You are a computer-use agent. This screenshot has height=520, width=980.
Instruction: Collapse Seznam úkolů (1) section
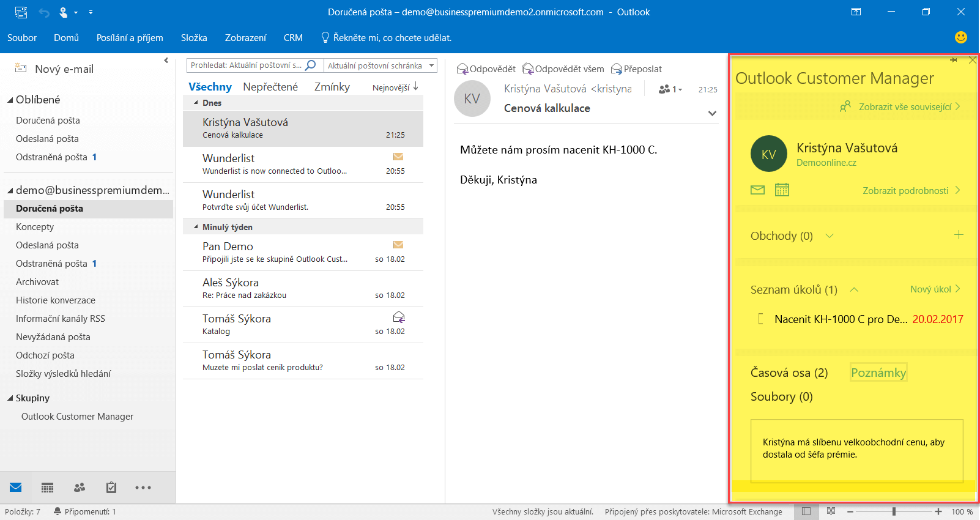854,290
